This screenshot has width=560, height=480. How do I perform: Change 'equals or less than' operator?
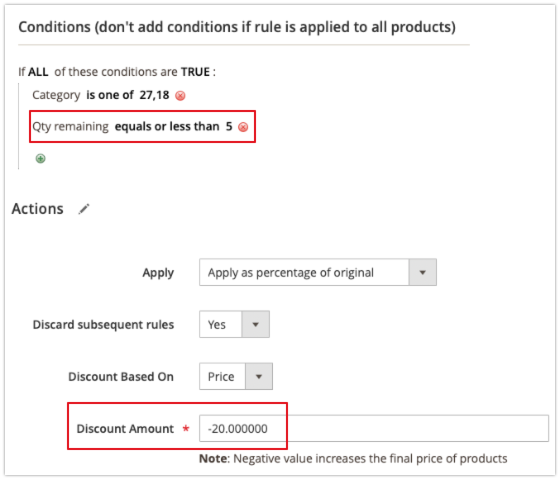click(167, 126)
